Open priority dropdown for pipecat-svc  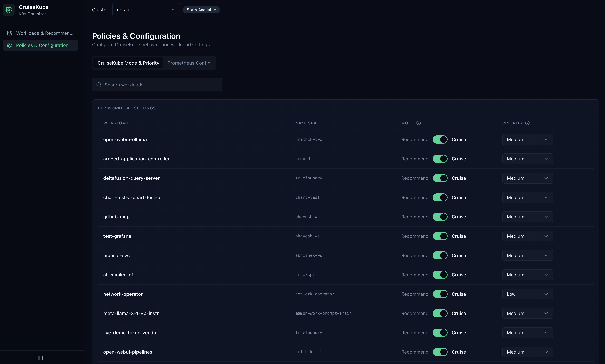click(x=528, y=255)
